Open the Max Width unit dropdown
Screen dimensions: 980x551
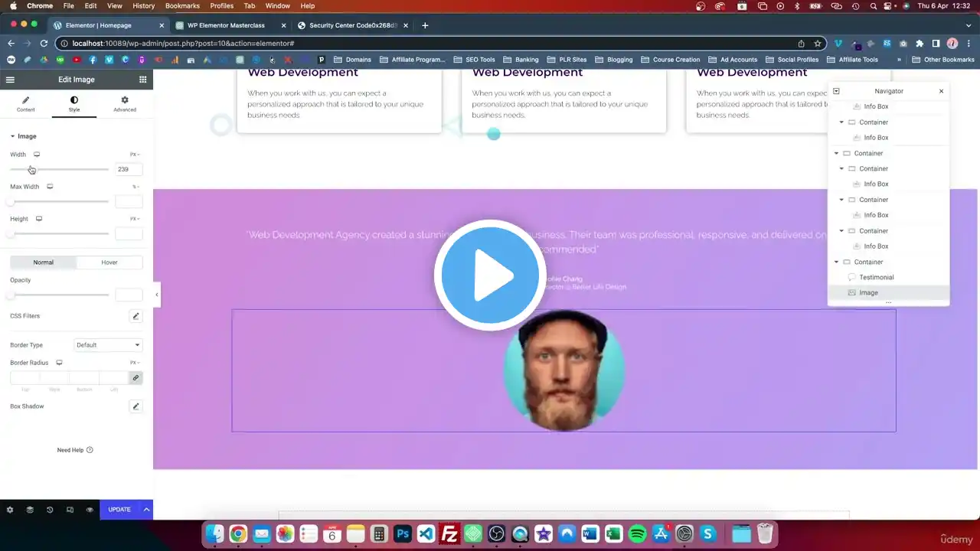[136, 187]
